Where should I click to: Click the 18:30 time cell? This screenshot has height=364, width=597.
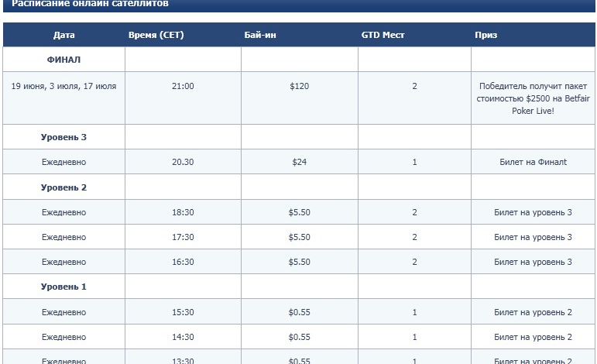pyautogui.click(x=183, y=212)
